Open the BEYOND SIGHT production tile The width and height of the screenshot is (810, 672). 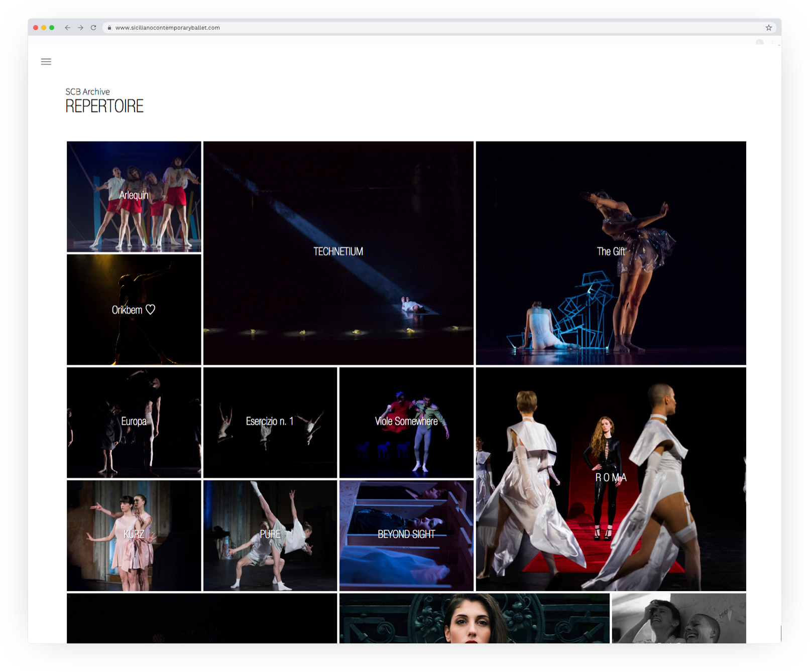(406, 535)
